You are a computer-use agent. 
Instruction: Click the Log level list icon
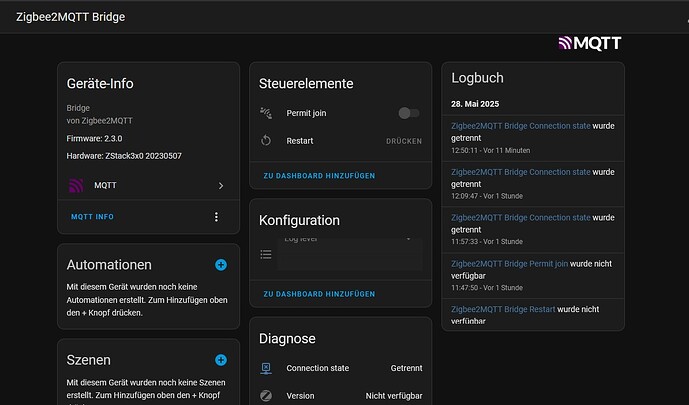[x=266, y=254]
